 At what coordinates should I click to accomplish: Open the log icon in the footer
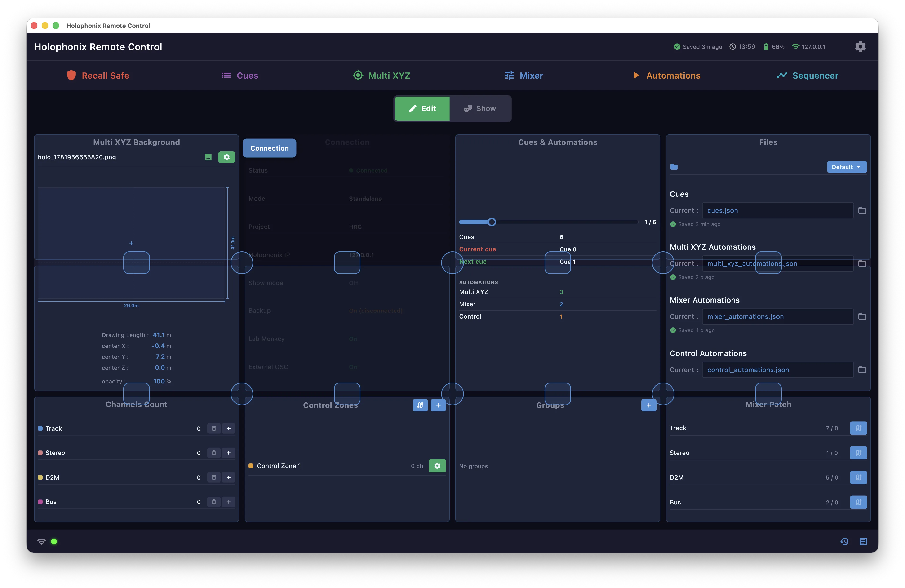pyautogui.click(x=863, y=542)
